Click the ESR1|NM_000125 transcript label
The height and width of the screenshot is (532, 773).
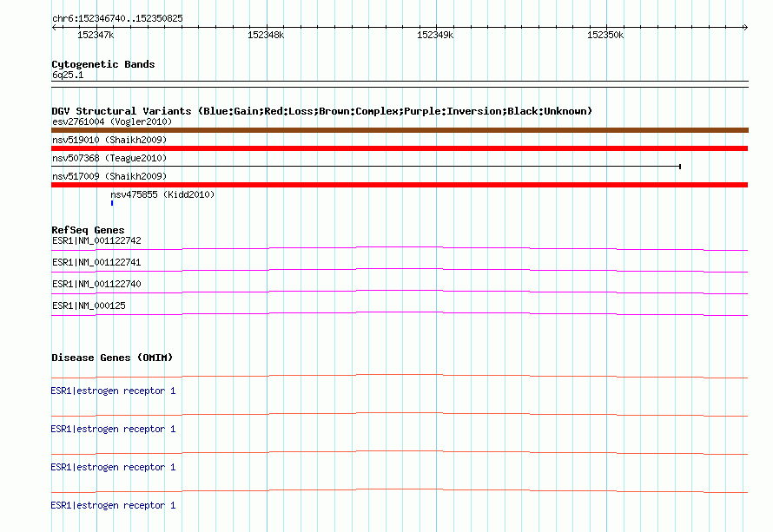[x=89, y=305]
